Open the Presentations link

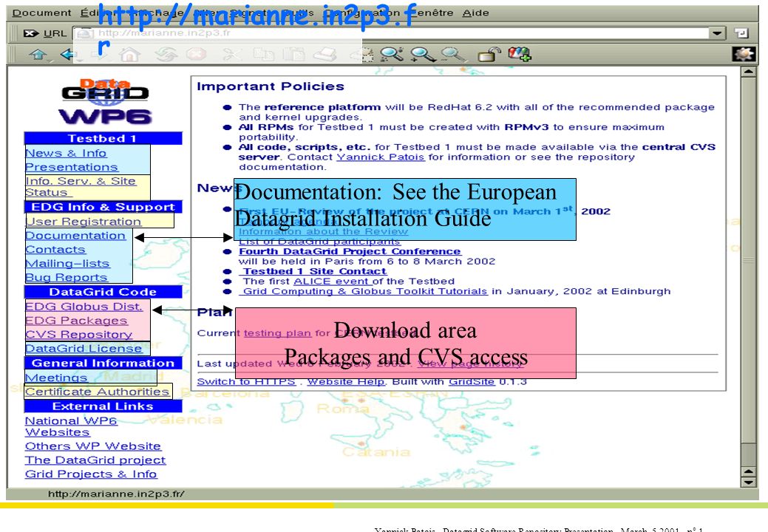[72, 167]
